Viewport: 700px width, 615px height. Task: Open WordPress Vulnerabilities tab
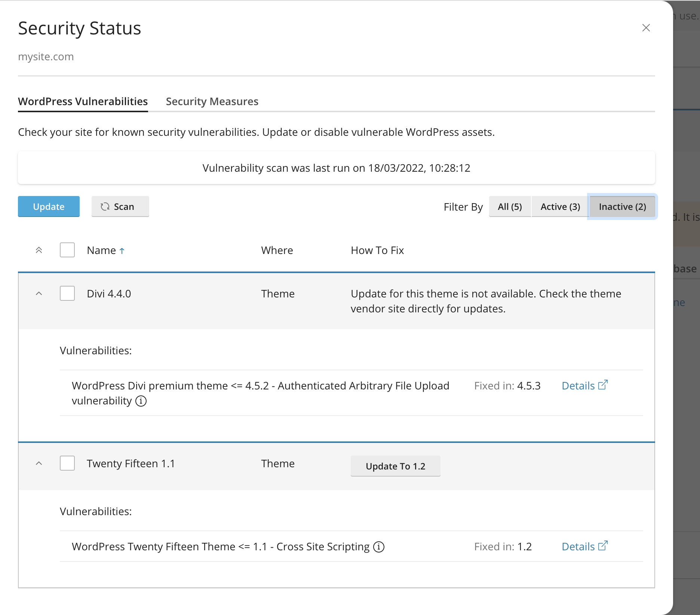(83, 101)
